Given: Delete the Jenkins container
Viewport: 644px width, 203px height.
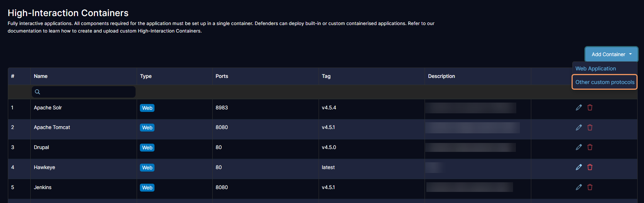Looking at the screenshot, I should (x=590, y=187).
